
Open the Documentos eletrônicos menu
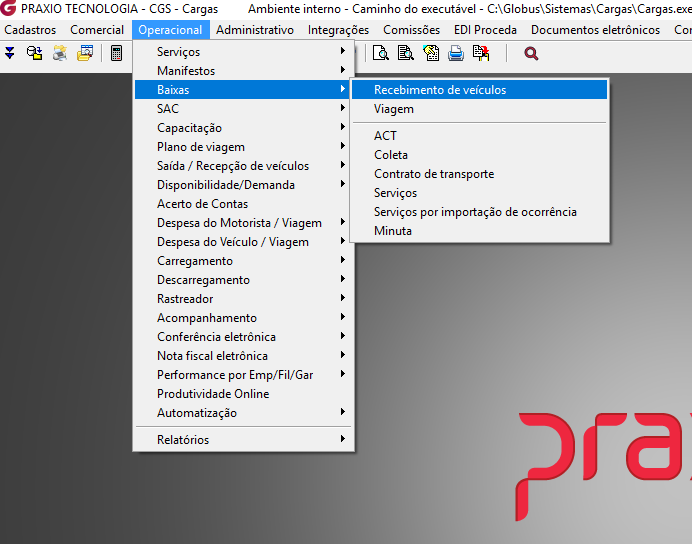tap(595, 30)
